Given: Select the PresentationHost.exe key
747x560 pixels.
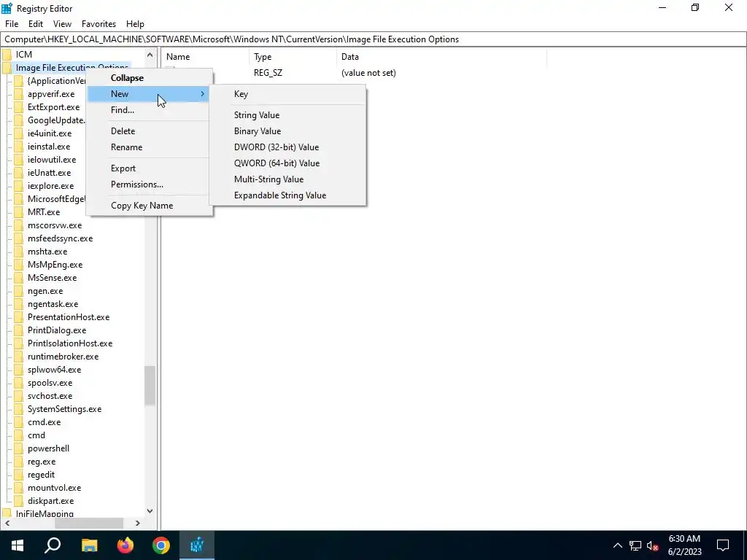Looking at the screenshot, I should tap(69, 317).
